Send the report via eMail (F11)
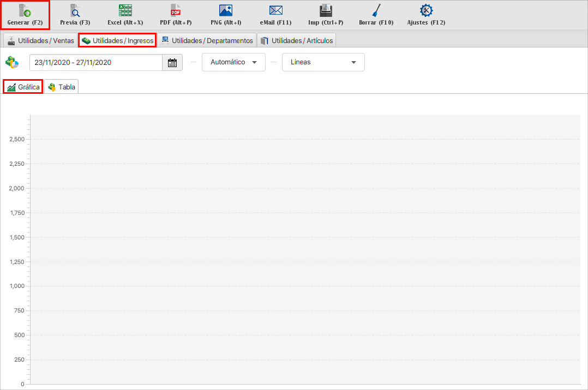This screenshot has width=588, height=390. [x=275, y=10]
